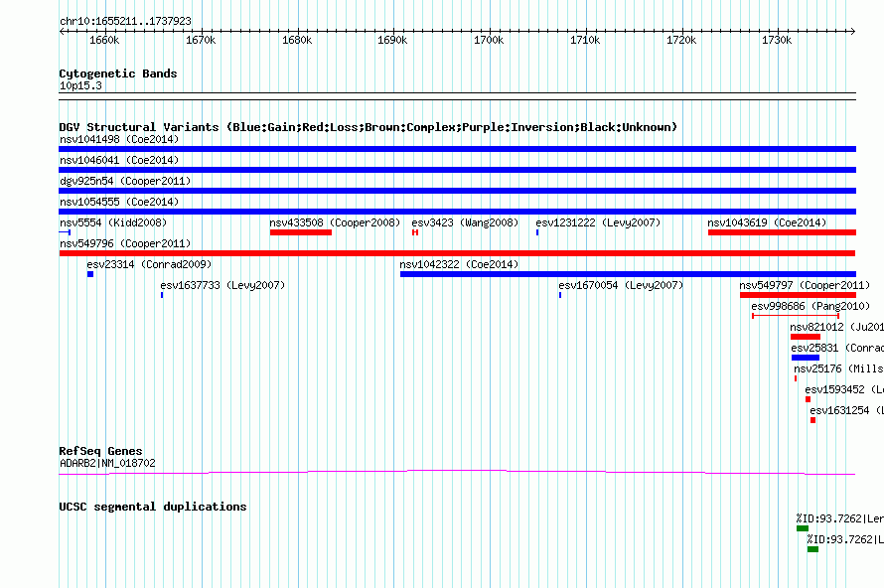The height and width of the screenshot is (588, 884).
Task: Click the nsv549796 (Cooper2011) label
Action: (125, 243)
